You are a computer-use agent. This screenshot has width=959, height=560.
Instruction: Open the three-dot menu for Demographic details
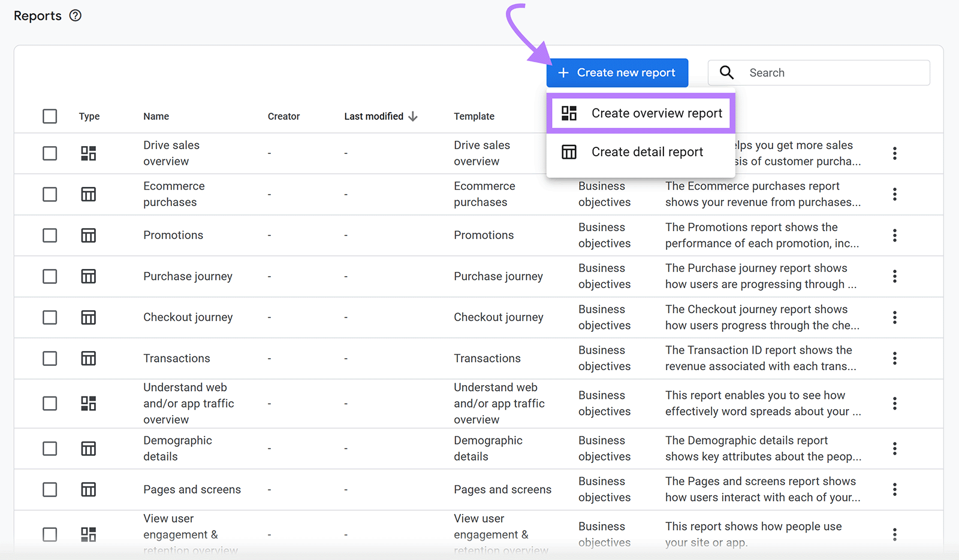[894, 448]
